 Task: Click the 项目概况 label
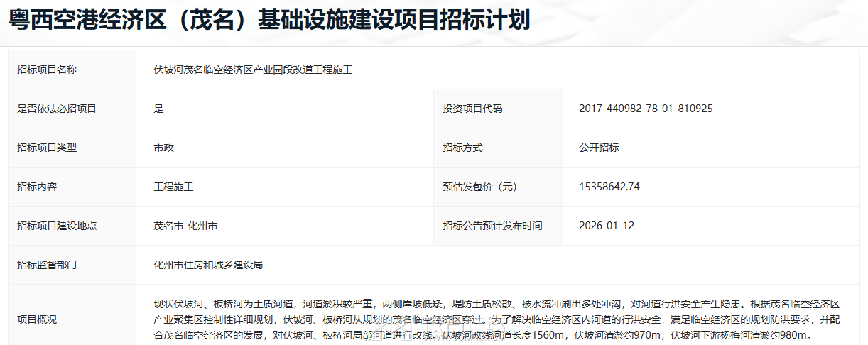[x=37, y=319]
